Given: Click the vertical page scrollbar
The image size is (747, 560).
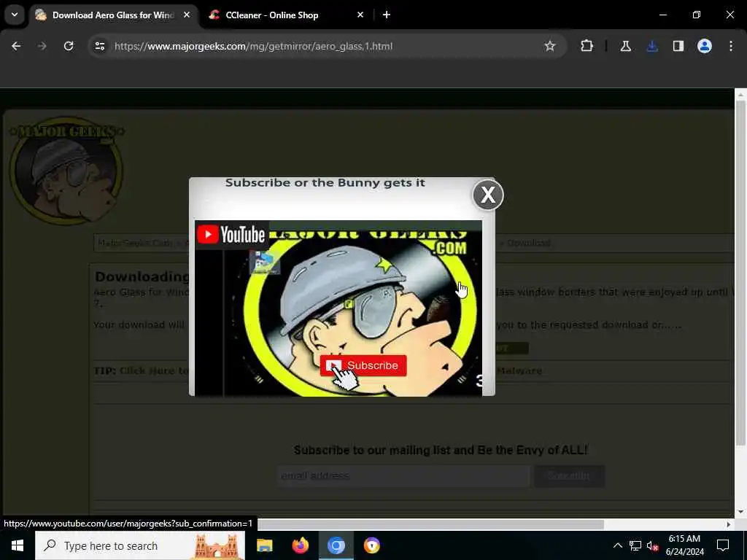Looking at the screenshot, I should click(740, 273).
